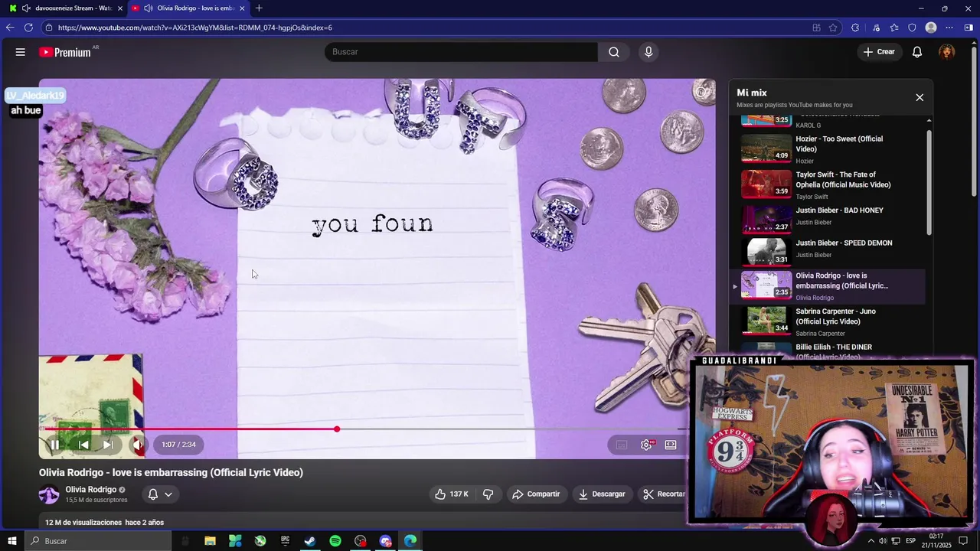Open Edge settings and more menu

click(x=949, y=28)
